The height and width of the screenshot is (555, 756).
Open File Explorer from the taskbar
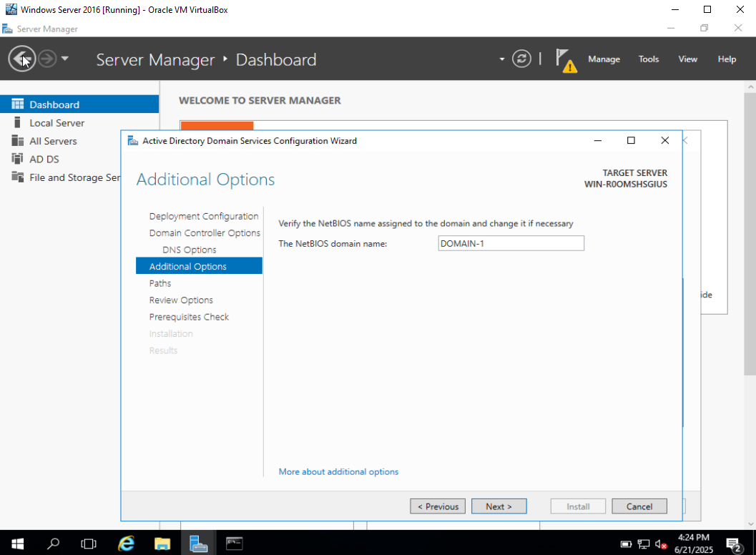pos(162,544)
